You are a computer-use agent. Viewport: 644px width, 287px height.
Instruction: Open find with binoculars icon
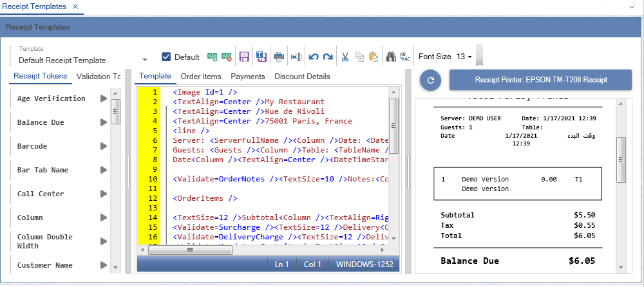point(390,57)
